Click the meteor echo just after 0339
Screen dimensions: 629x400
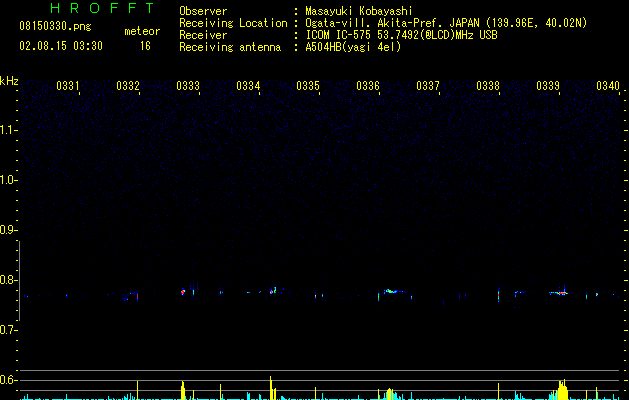coord(560,293)
